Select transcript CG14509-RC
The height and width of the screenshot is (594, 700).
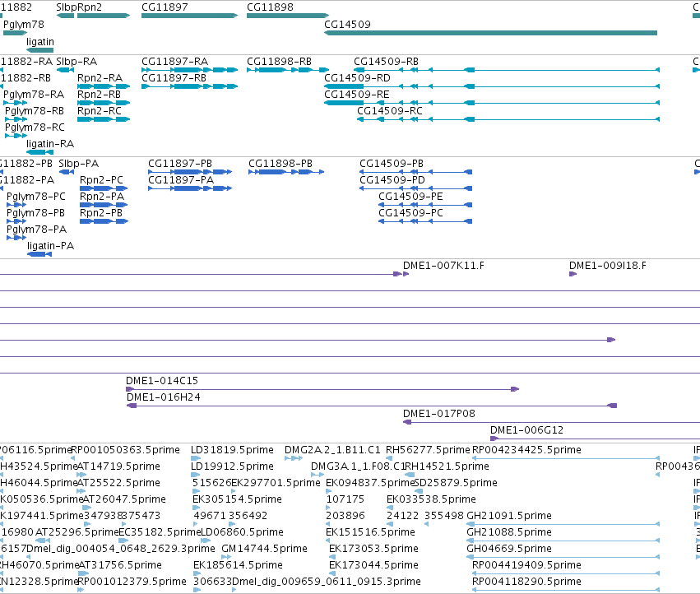tap(390, 111)
